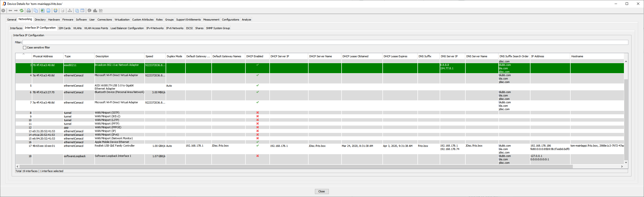The image size is (644, 197).
Task: Click the database cylinder icon
Action: point(63,11)
